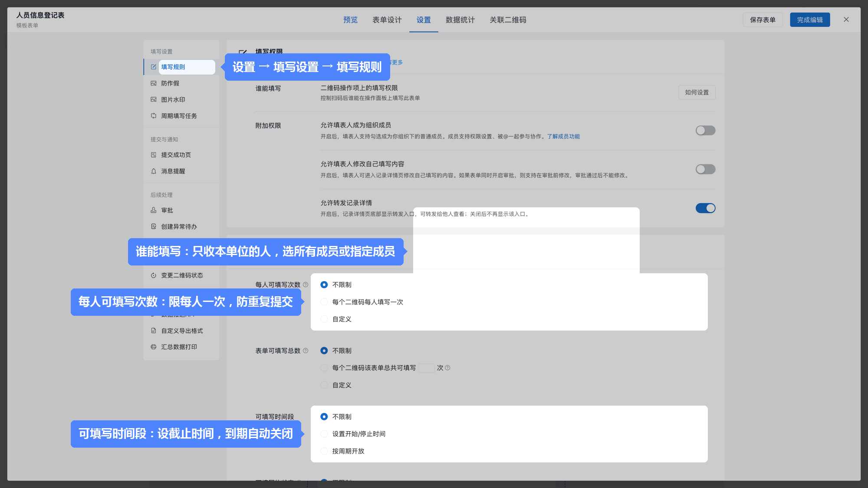The height and width of the screenshot is (488, 868).
Task: Select 自定义 under 表单可填写总数
Action: 324,385
